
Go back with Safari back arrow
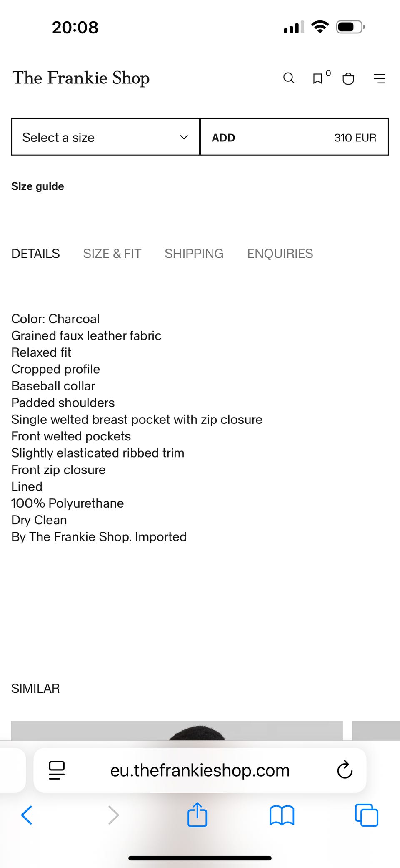pyautogui.click(x=27, y=815)
